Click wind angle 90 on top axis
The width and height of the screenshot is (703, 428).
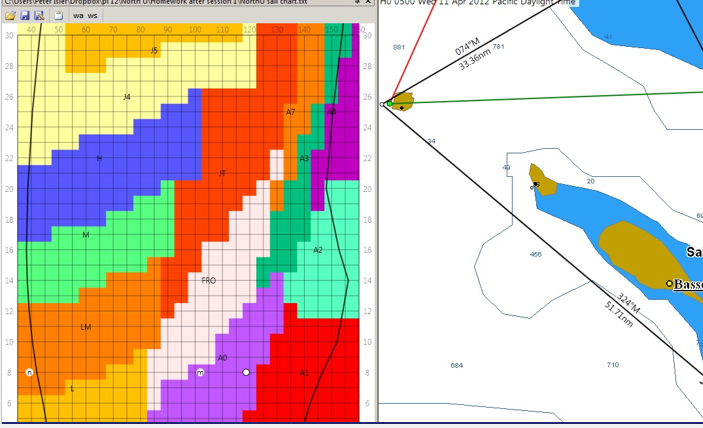click(168, 30)
